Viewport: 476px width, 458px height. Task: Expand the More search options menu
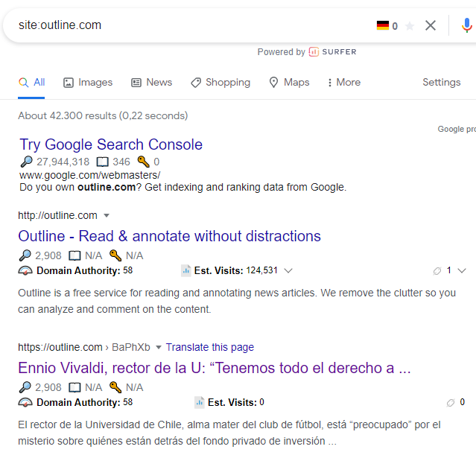click(344, 82)
